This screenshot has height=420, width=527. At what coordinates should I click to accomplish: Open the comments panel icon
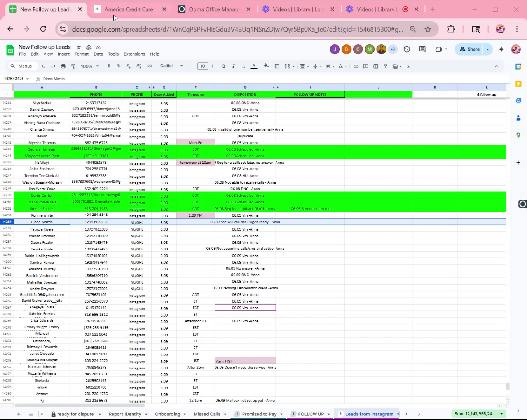click(x=422, y=49)
